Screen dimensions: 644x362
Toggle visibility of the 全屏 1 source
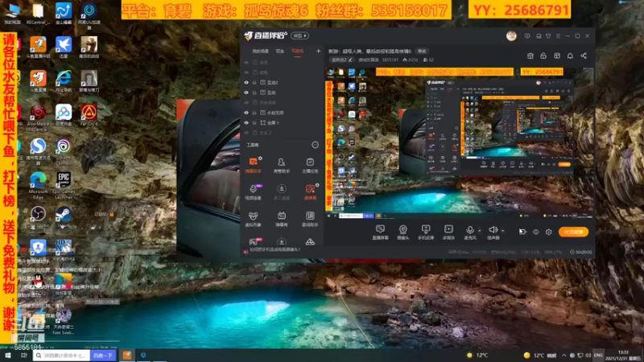pyautogui.click(x=246, y=123)
